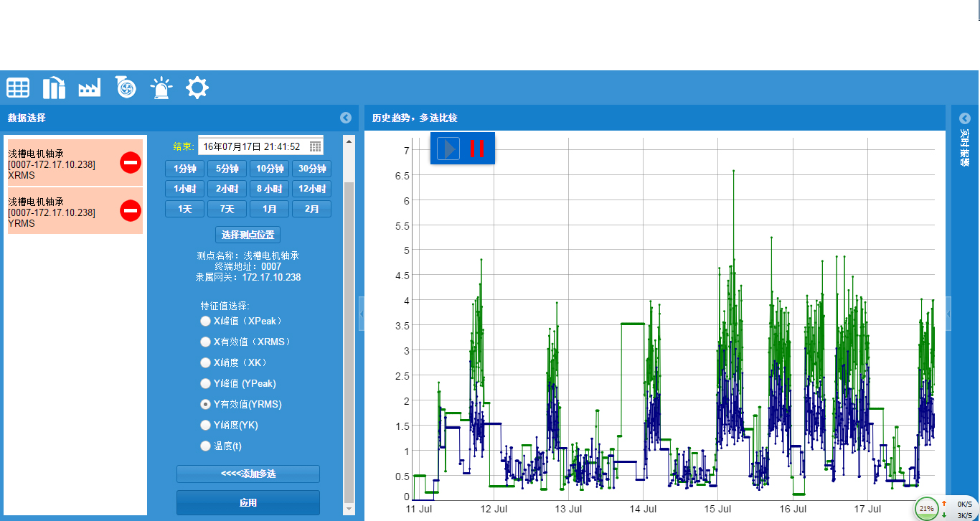Open the settings gear icon
Screen dimensions: 980x521
(197, 88)
